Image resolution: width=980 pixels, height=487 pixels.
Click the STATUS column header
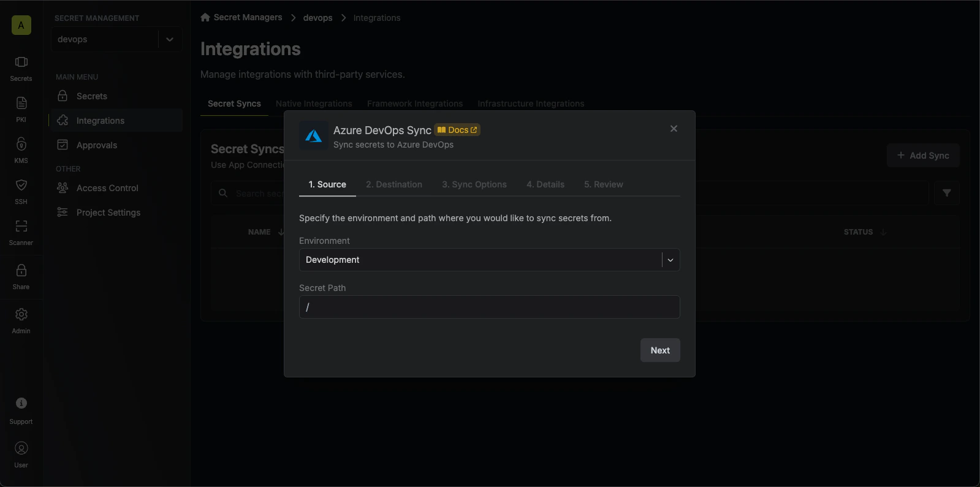858,232
